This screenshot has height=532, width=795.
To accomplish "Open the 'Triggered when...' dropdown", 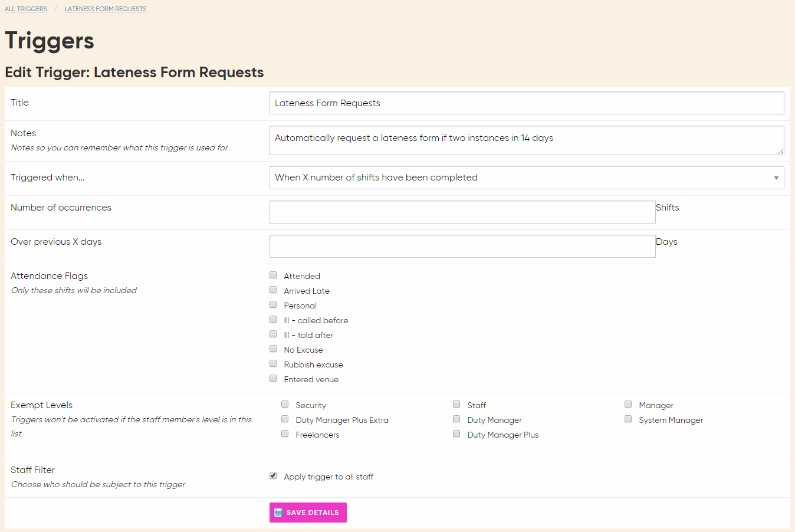I will [x=526, y=178].
